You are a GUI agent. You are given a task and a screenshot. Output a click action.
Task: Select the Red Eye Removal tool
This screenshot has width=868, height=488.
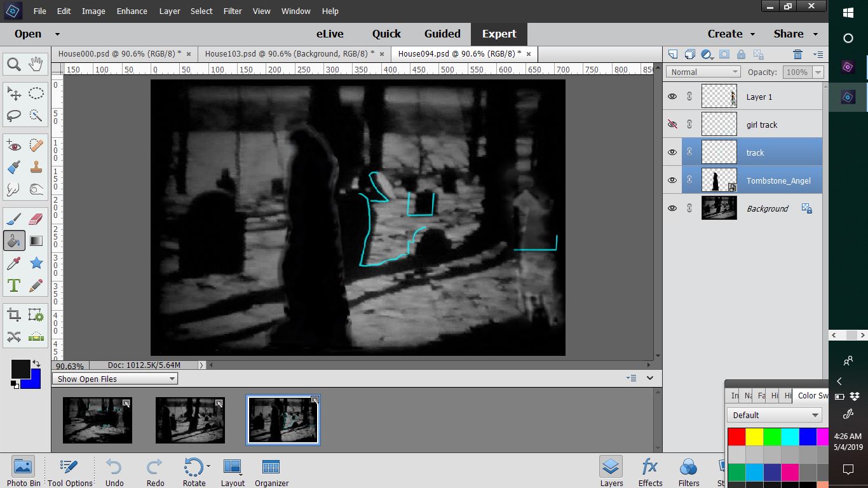(14, 146)
